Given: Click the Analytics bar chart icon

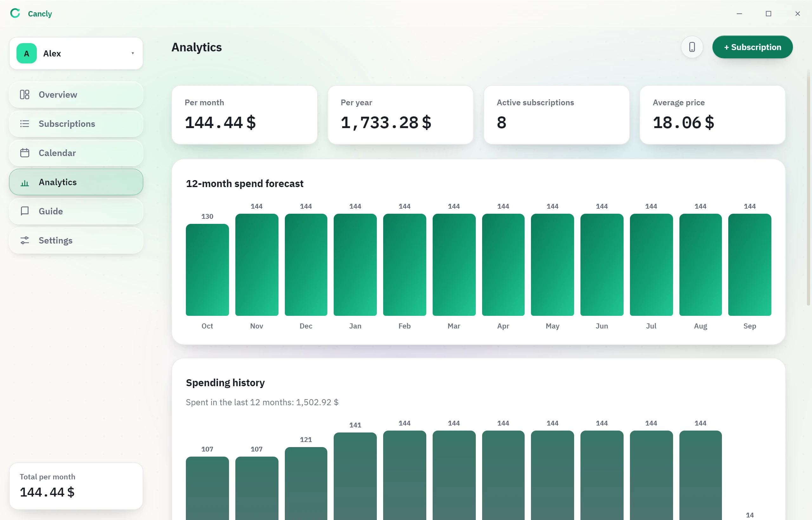Looking at the screenshot, I should [25, 182].
